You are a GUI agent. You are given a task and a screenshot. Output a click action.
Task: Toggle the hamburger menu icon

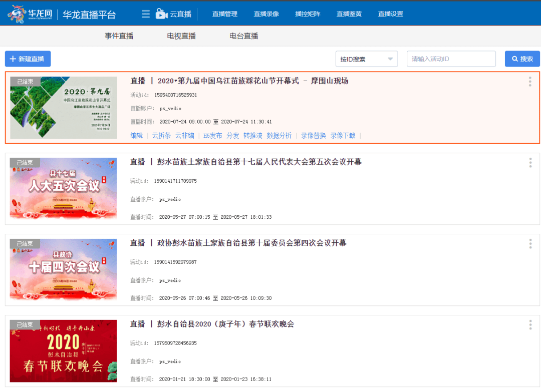pos(146,14)
